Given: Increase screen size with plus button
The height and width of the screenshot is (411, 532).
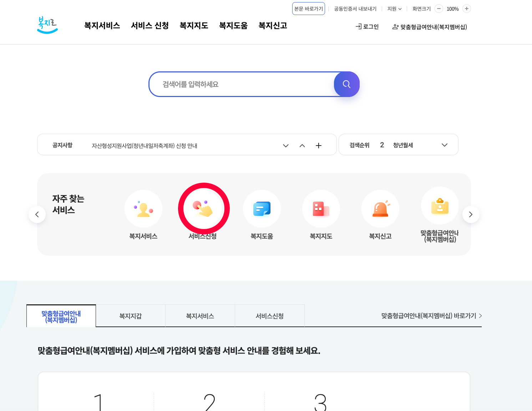Looking at the screenshot, I should [x=467, y=9].
